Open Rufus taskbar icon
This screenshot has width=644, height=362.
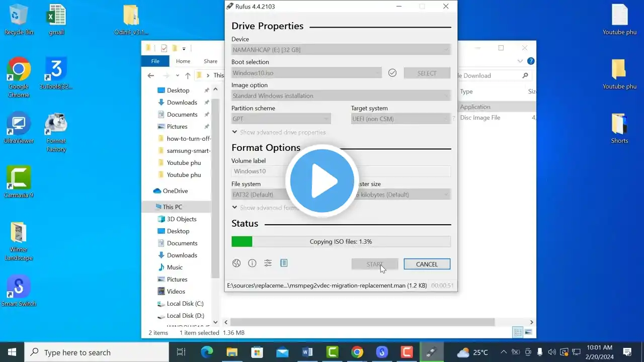[x=432, y=352]
